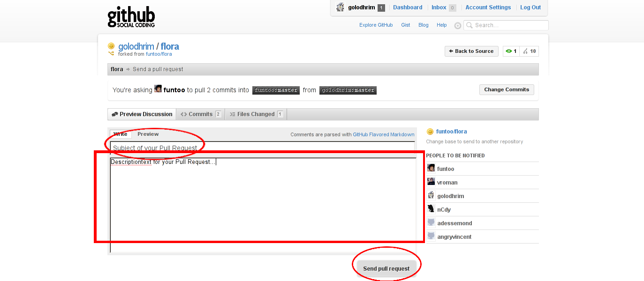The height and width of the screenshot is (281, 644).
Task: Switch to the Files Changed tab
Action: click(x=256, y=114)
